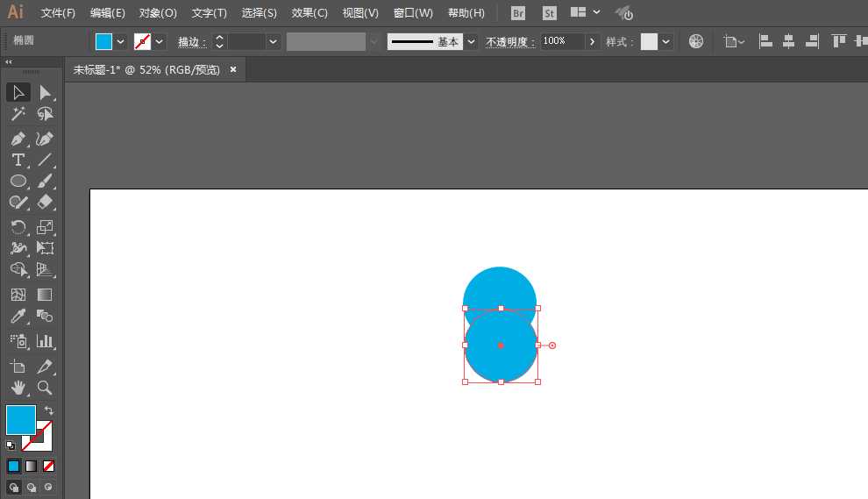
Task: Expand the opacity slider arrow
Action: pos(592,41)
